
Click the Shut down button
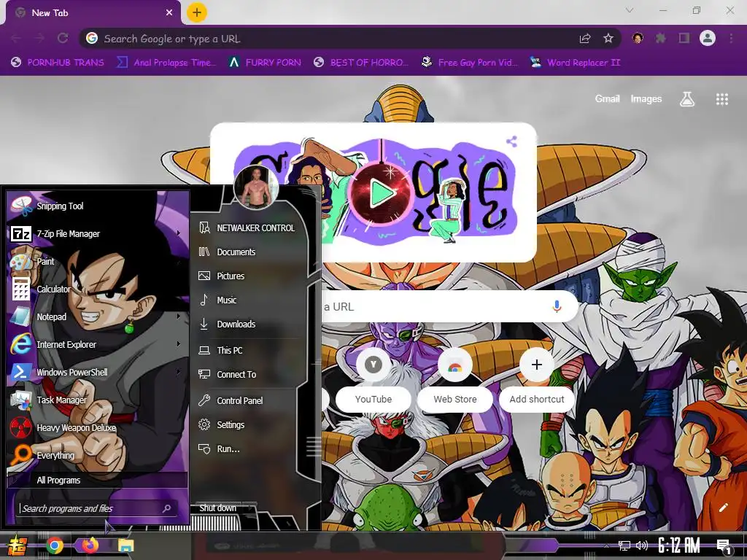click(x=217, y=507)
